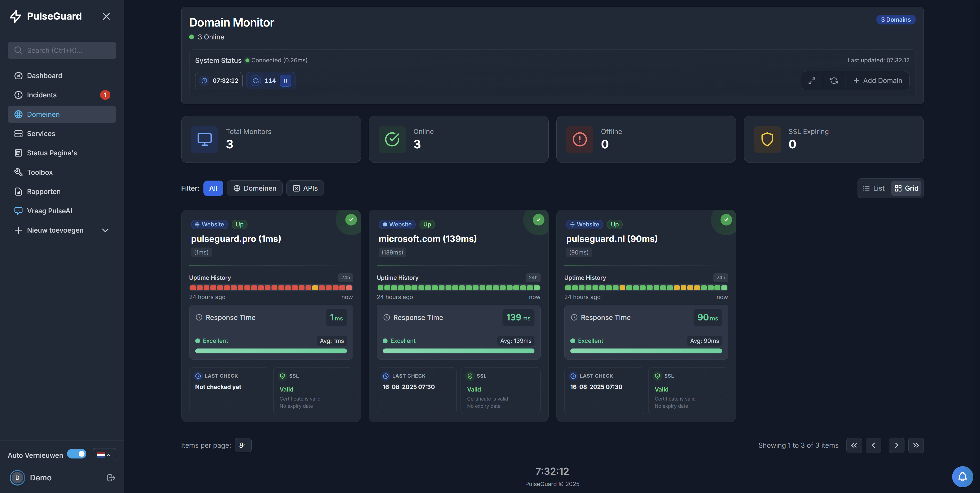The width and height of the screenshot is (980, 493).
Task: Click the Response Time clock icon on microsoft.com
Action: click(x=386, y=317)
